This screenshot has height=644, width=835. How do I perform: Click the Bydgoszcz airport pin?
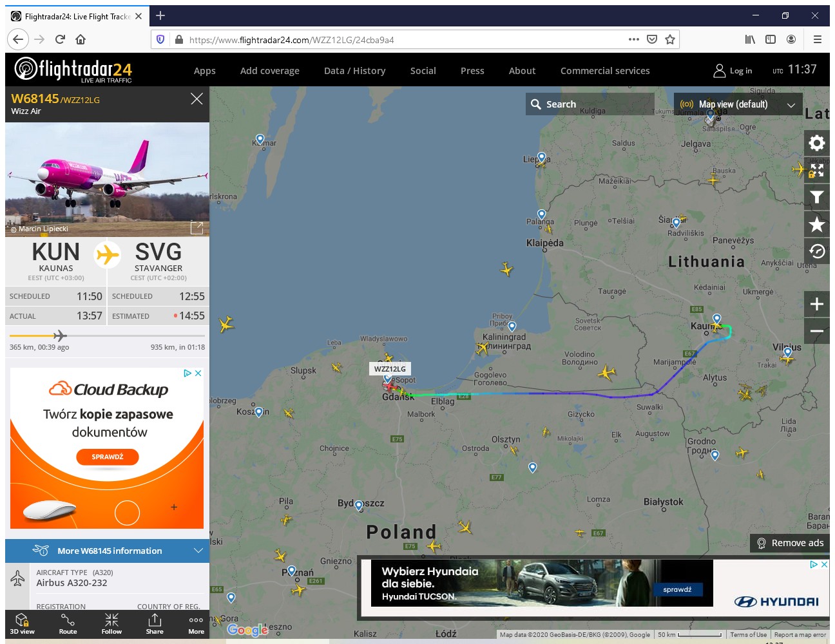(x=359, y=506)
